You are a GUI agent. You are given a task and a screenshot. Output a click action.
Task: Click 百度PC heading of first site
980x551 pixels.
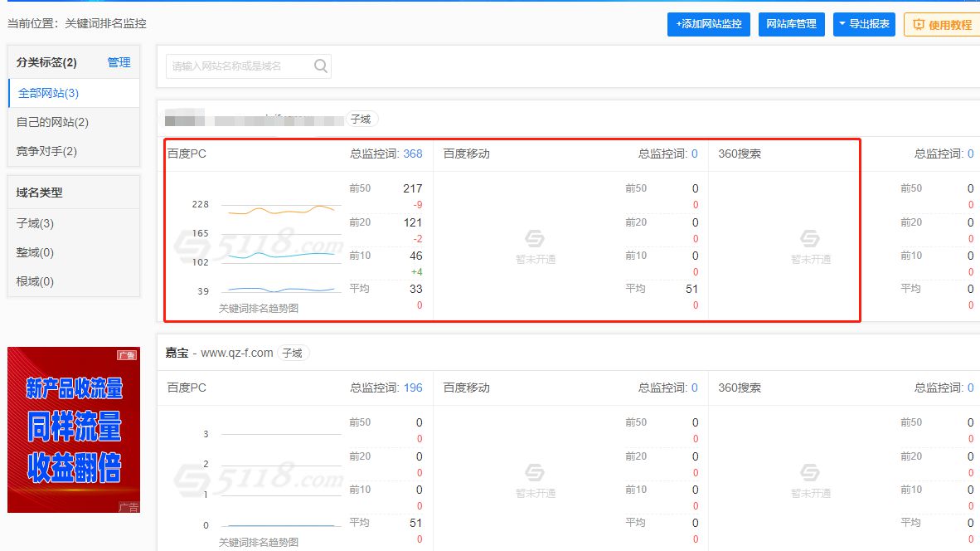point(187,154)
